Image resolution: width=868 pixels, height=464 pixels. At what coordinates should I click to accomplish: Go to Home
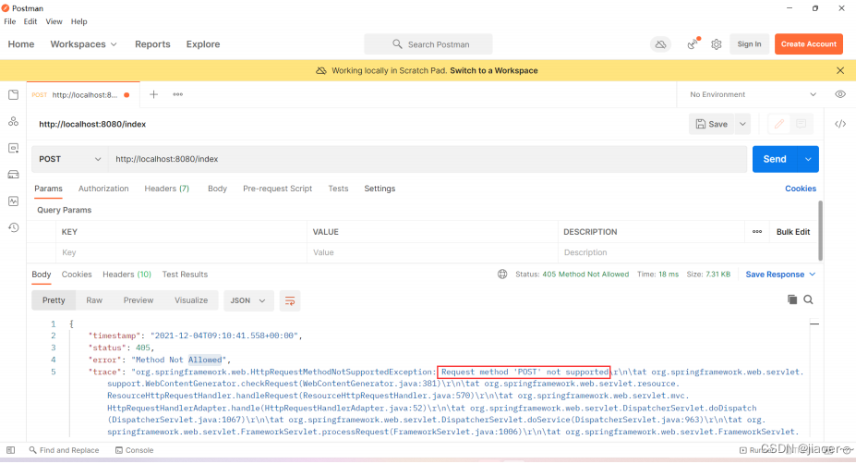pyautogui.click(x=21, y=44)
